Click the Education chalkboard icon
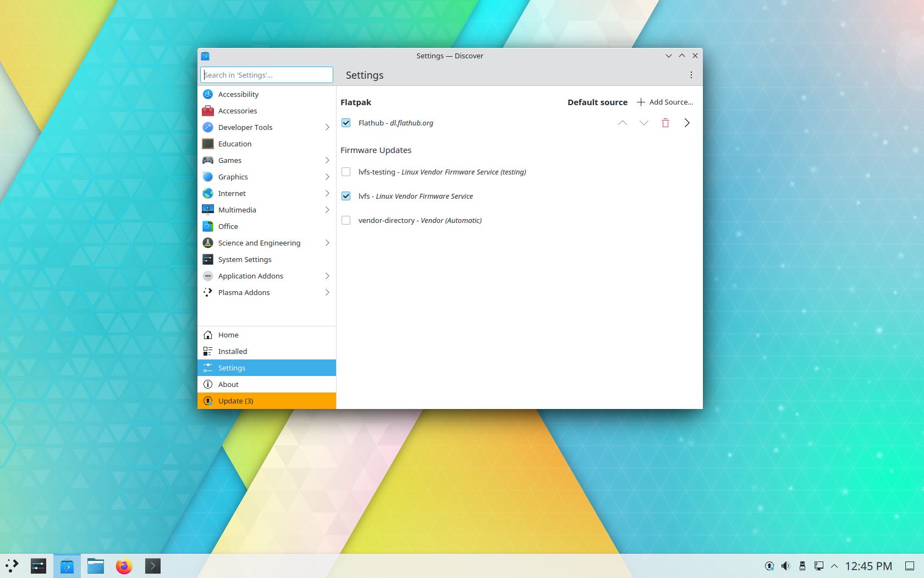The height and width of the screenshot is (578, 924). [x=208, y=144]
